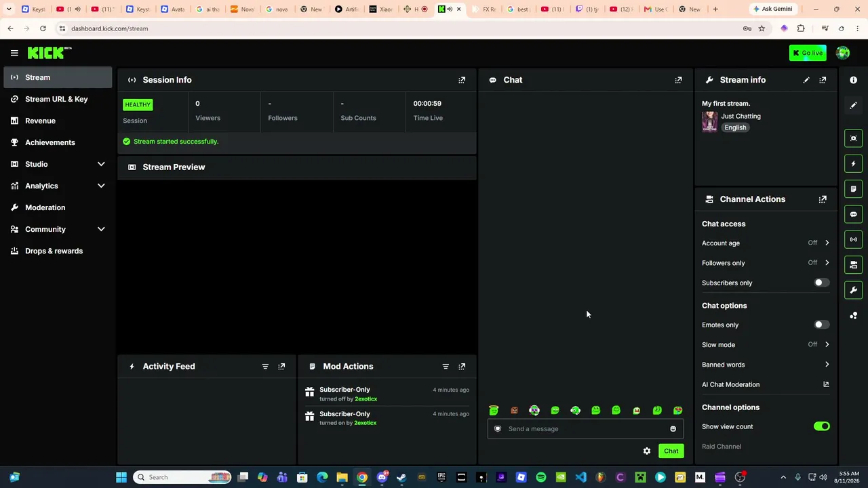Open the hamburger menu beside the Kick logo
Viewport: 868px width, 488px height.
coord(14,53)
